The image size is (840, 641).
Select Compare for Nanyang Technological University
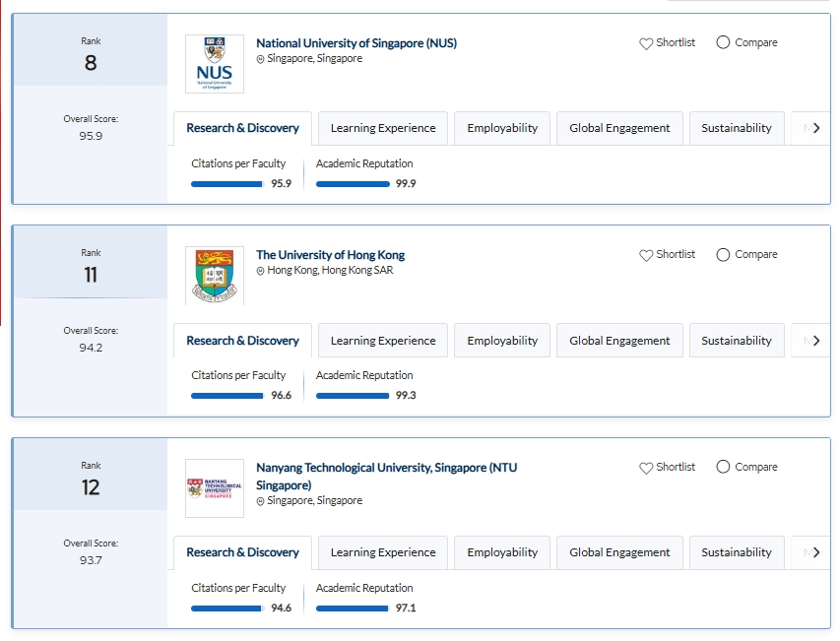(x=724, y=467)
